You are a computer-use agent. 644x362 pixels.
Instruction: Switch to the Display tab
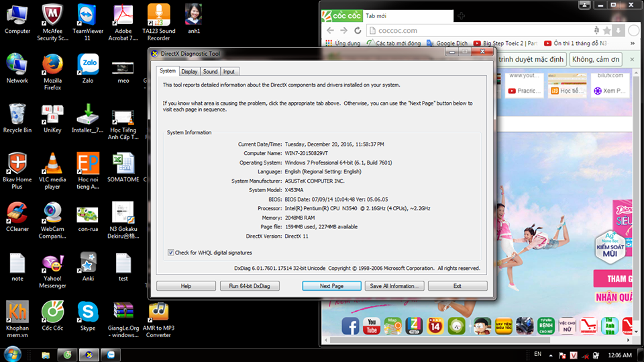point(189,71)
